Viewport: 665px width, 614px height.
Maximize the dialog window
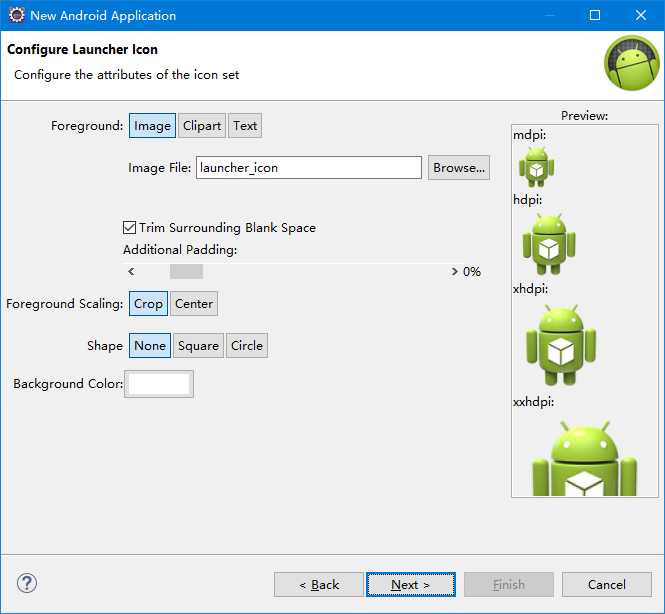(x=595, y=15)
